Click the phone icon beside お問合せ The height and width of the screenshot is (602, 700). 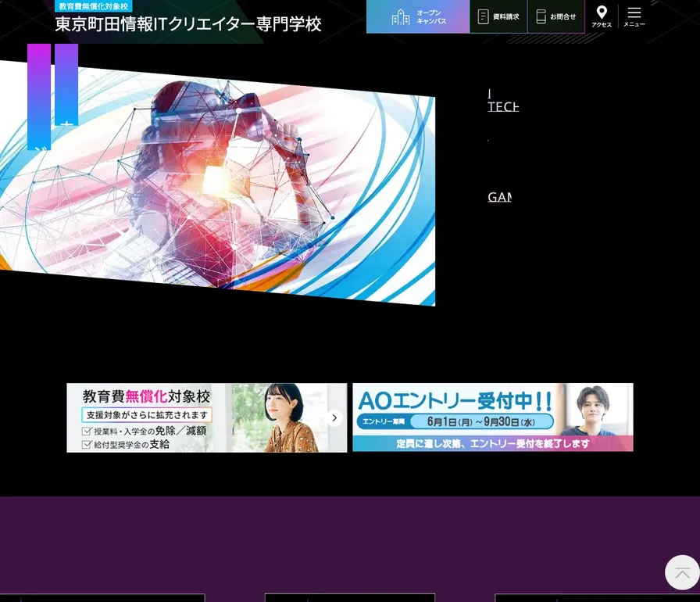coord(541,16)
